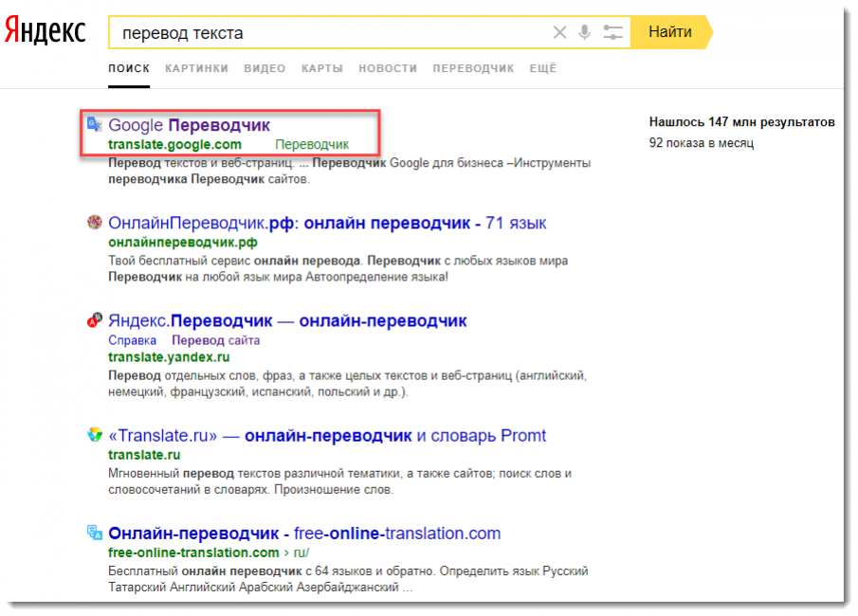858x616 pixels.
Task: Open advanced search settings sliders icon
Action: pos(612,32)
